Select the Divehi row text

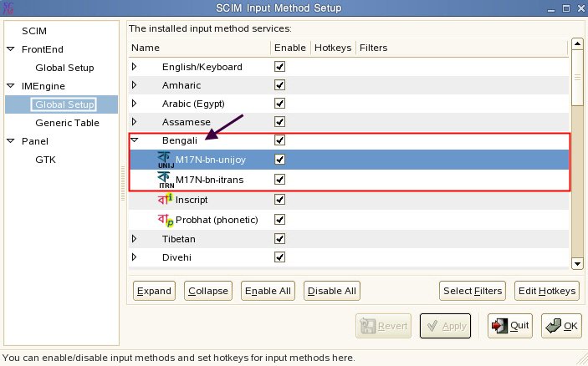pyautogui.click(x=176, y=257)
